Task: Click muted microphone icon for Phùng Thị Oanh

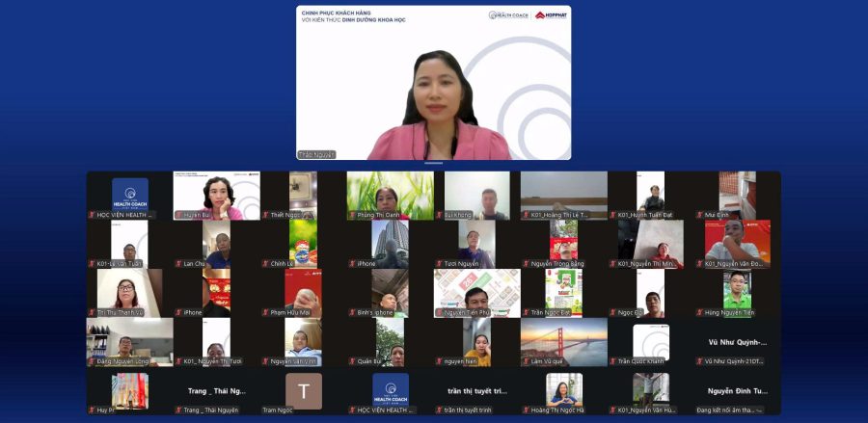Action: point(353,215)
